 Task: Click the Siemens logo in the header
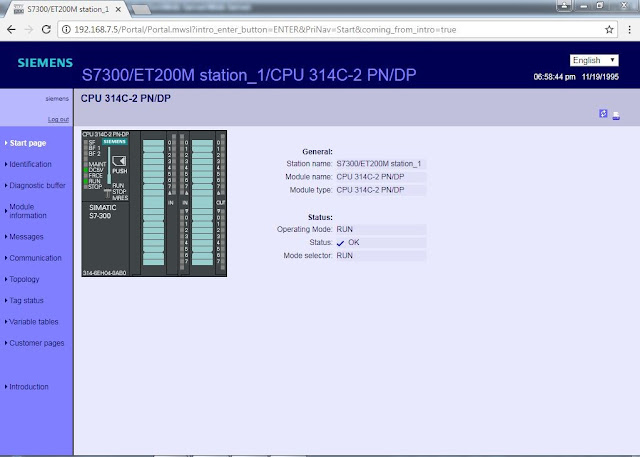click(x=45, y=62)
